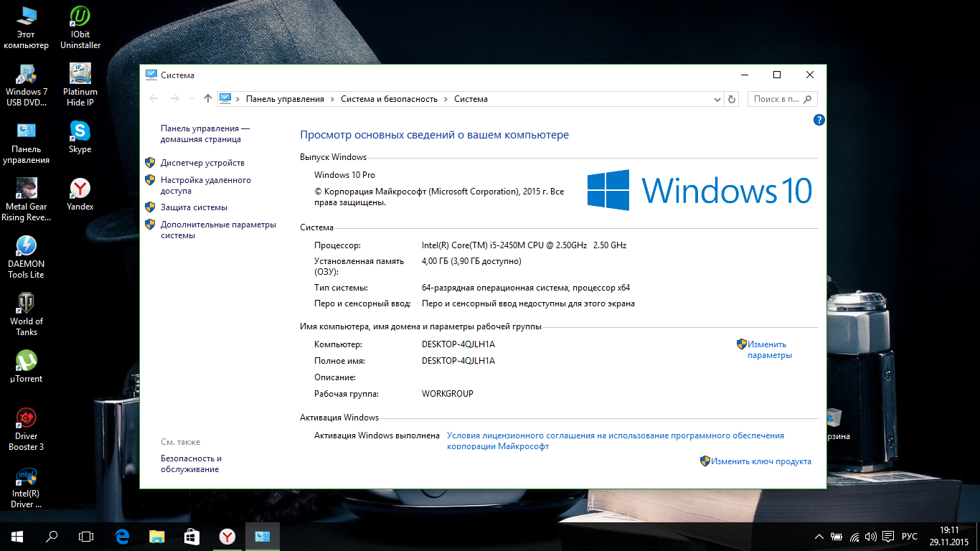Expand chevron after Панель управления breadcrumb
This screenshot has width=980, height=551.
tap(332, 99)
